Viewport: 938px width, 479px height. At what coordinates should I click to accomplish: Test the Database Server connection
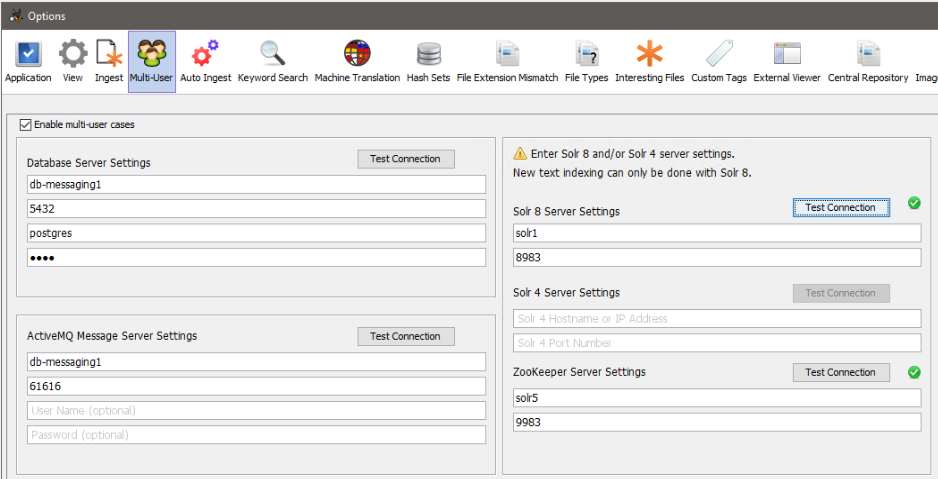(x=405, y=159)
